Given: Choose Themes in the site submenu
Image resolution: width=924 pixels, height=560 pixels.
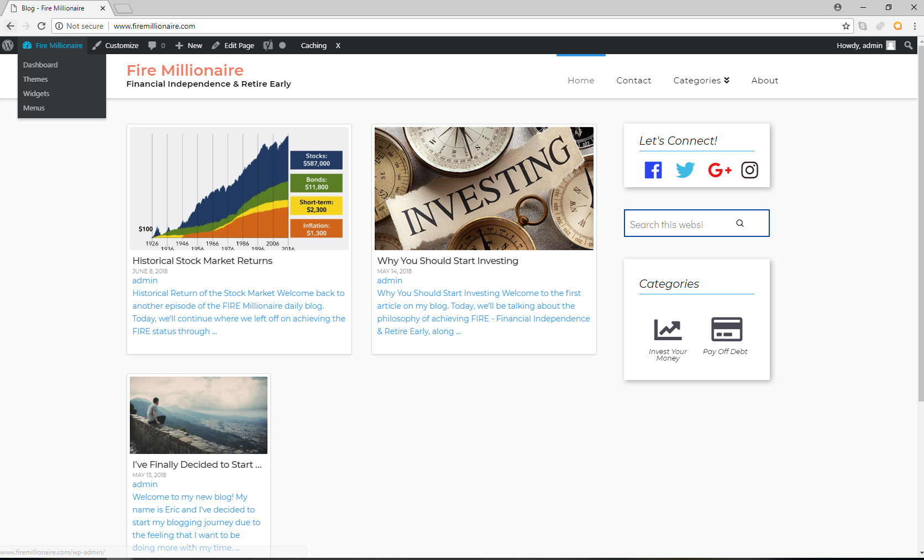Looking at the screenshot, I should click(35, 80).
